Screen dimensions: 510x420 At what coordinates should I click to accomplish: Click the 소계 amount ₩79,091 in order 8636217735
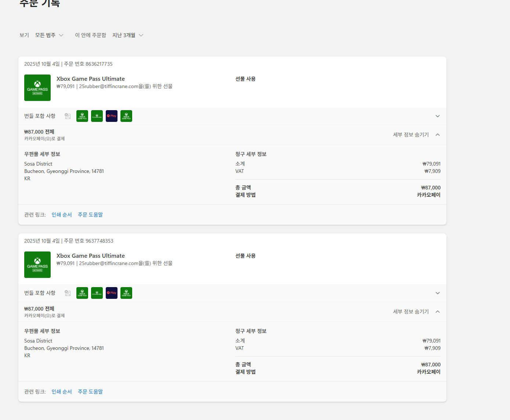point(431,164)
